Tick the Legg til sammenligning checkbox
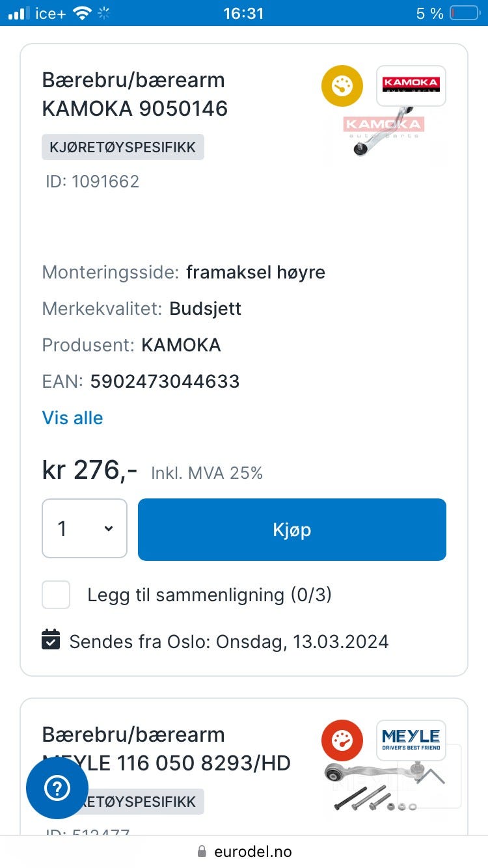 tap(56, 595)
